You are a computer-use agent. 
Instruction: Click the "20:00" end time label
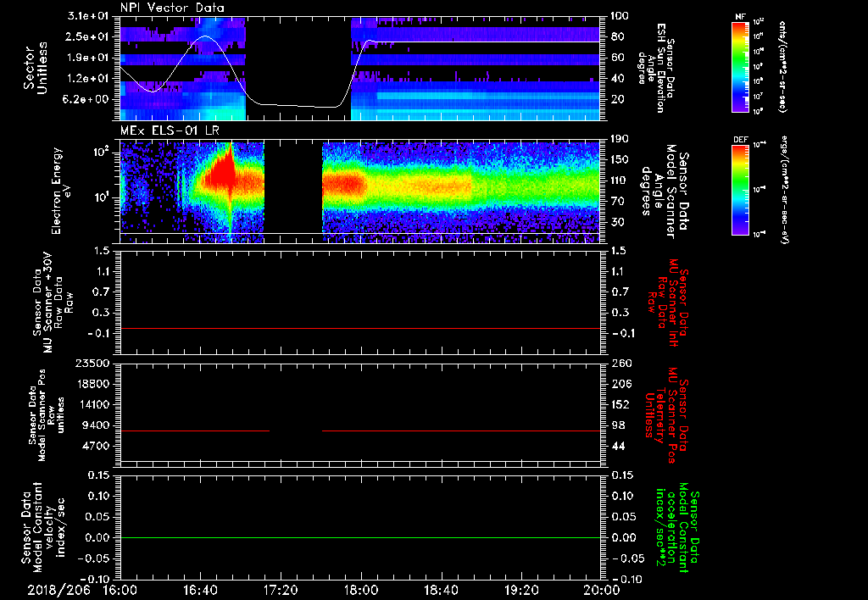click(602, 591)
